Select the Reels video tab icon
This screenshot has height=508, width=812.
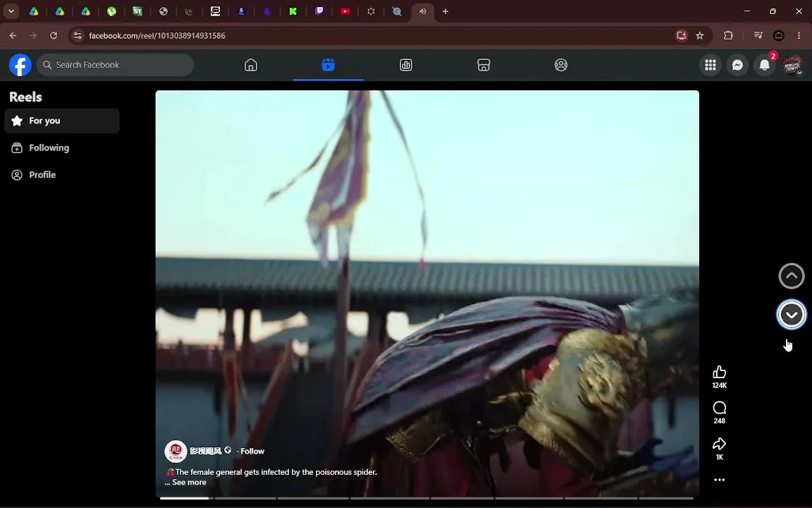coord(328,65)
